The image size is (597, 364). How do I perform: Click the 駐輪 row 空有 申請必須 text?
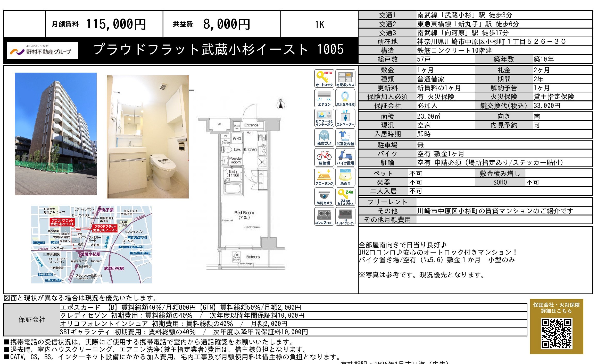tap(490, 162)
